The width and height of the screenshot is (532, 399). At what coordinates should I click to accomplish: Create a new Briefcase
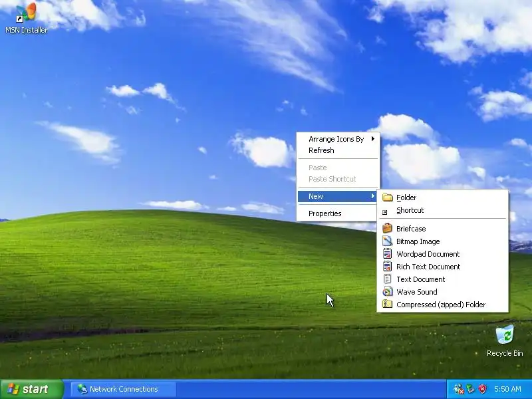click(x=442, y=229)
